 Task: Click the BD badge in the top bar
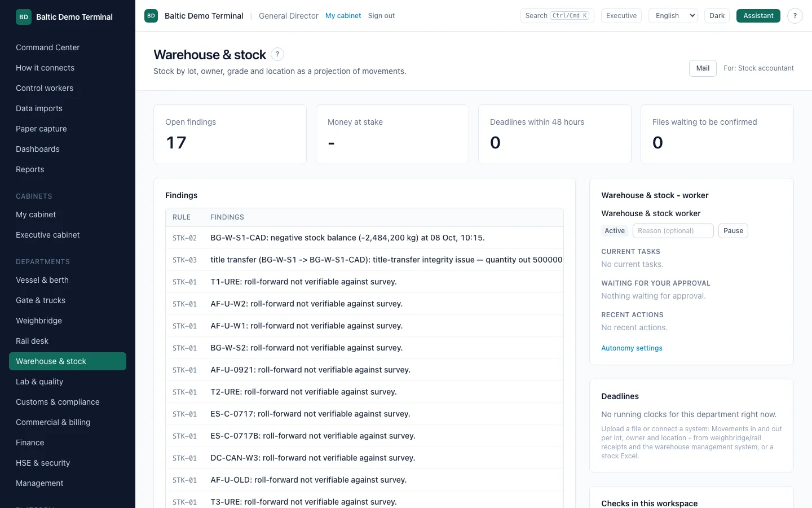tap(151, 16)
